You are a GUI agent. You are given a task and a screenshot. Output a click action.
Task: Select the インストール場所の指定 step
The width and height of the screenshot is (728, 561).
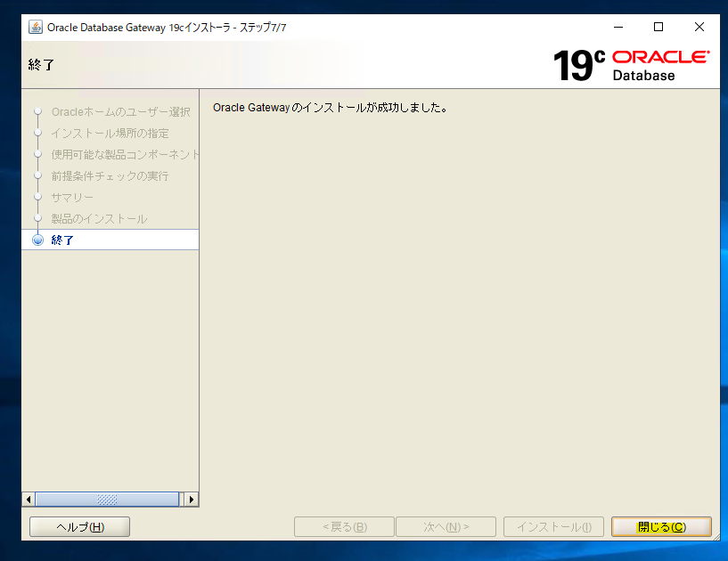[x=110, y=134]
